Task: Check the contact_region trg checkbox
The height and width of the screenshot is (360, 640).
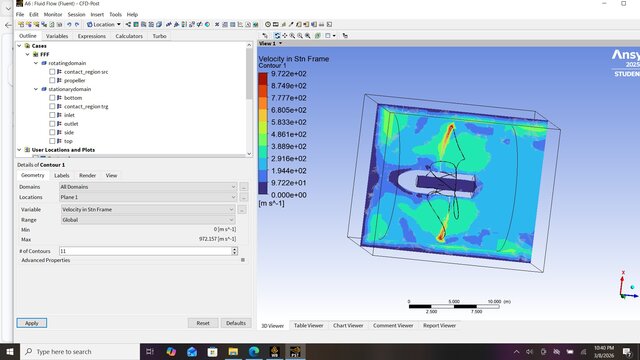Action: [52, 107]
